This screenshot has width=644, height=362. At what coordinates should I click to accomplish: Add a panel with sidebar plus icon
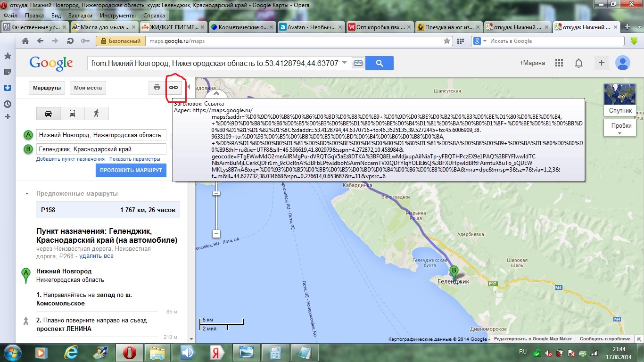click(8, 116)
